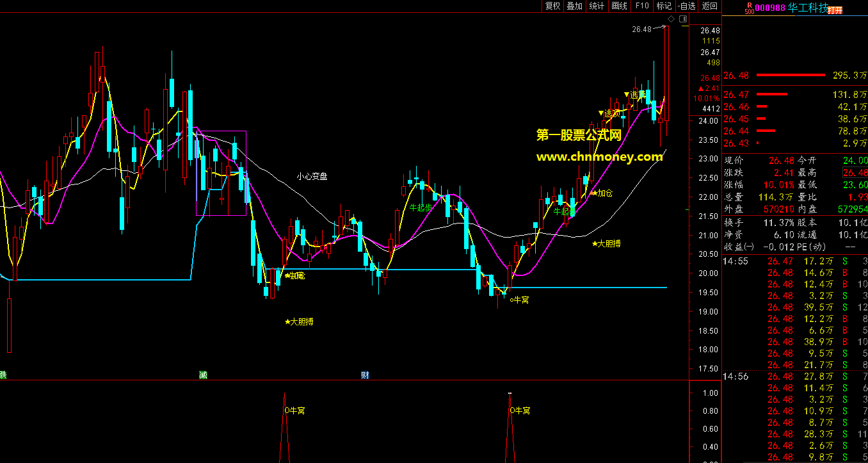Open the 复权 adjustment menu

[552, 6]
